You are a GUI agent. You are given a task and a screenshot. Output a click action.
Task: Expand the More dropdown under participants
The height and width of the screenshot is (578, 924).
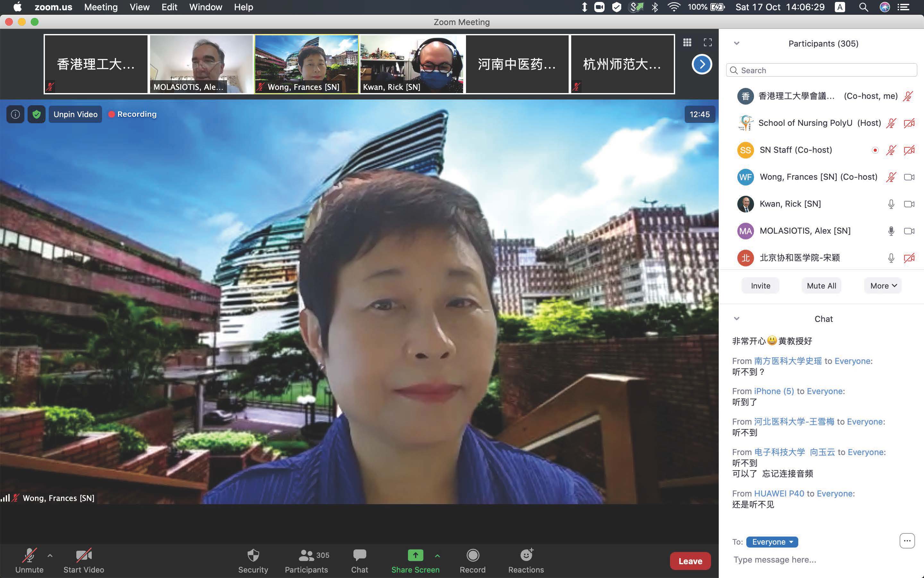(883, 286)
